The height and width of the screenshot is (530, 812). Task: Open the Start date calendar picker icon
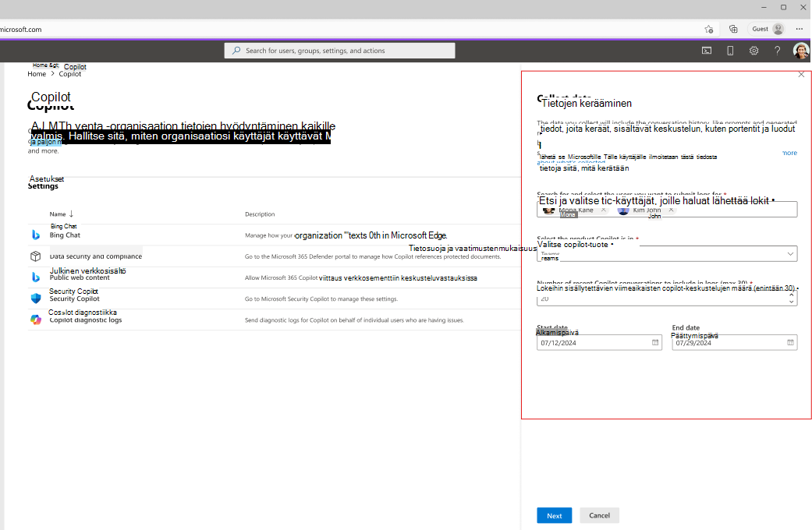click(x=655, y=343)
